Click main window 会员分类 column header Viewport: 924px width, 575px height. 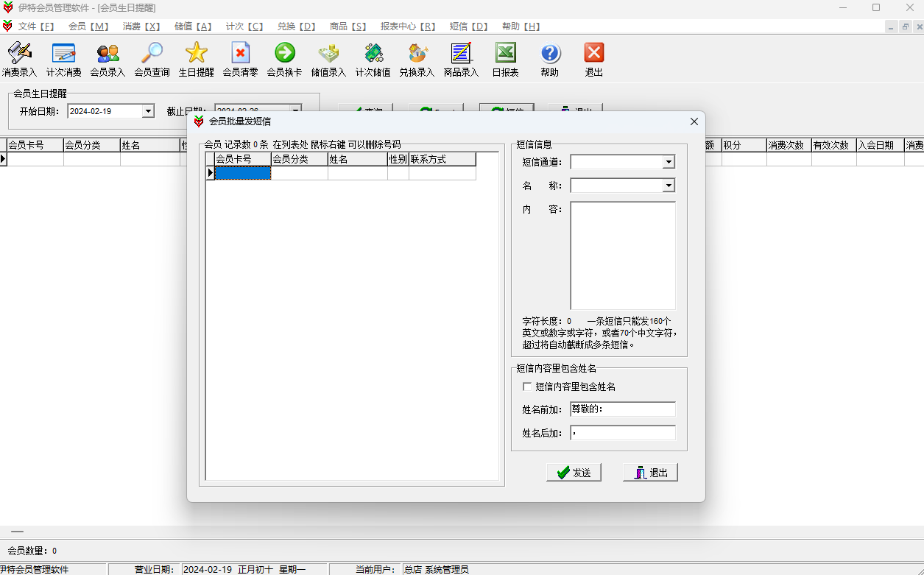(x=91, y=145)
